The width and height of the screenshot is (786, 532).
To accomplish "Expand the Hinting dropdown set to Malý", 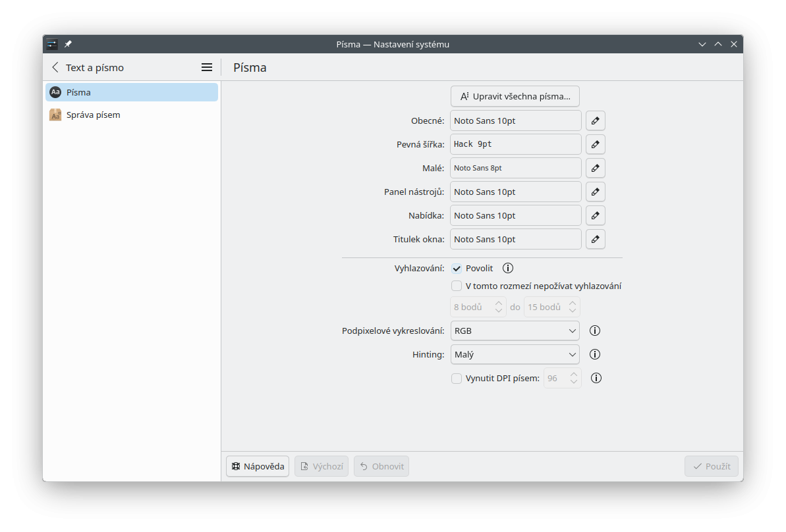I will [515, 354].
